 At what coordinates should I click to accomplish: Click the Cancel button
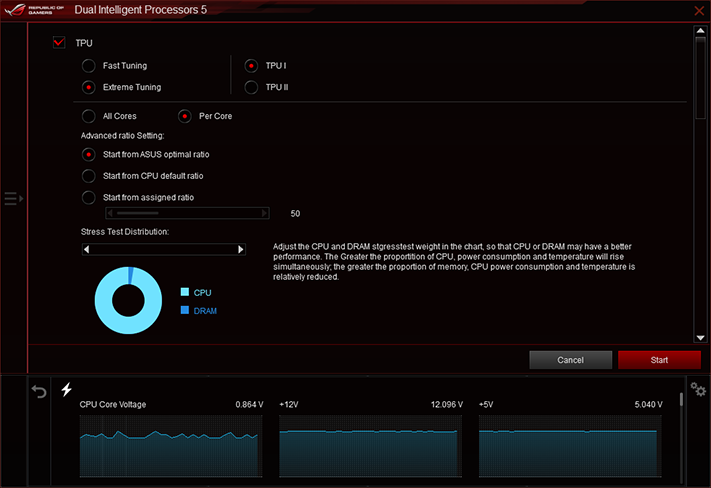coord(570,360)
